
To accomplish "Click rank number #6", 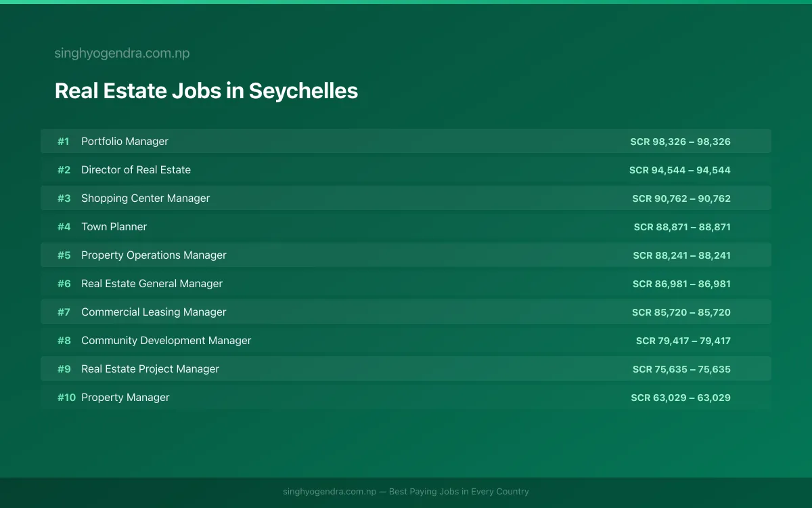I will [64, 284].
